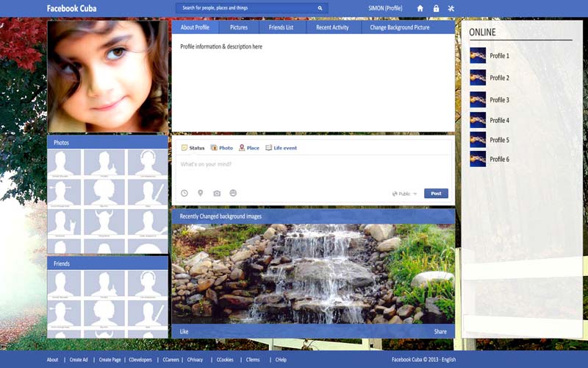The width and height of the screenshot is (588, 368).
Task: Click the search magnifier icon
Action: (320, 8)
